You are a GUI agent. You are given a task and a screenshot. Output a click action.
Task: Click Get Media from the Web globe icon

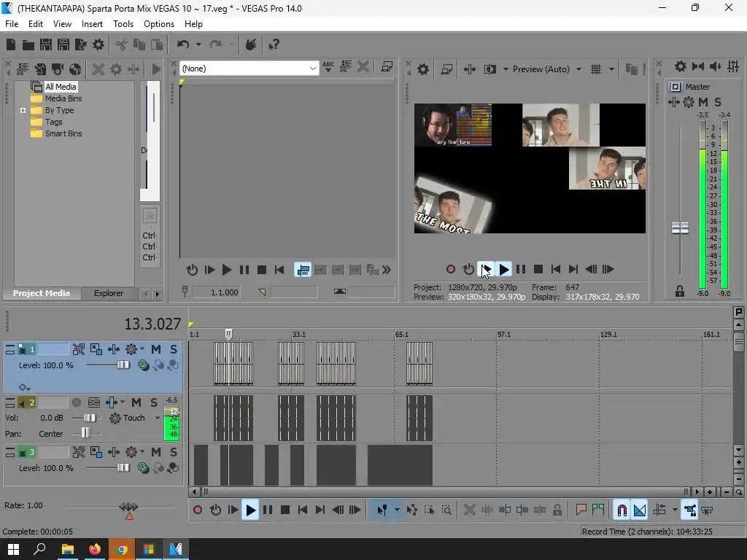(75, 69)
